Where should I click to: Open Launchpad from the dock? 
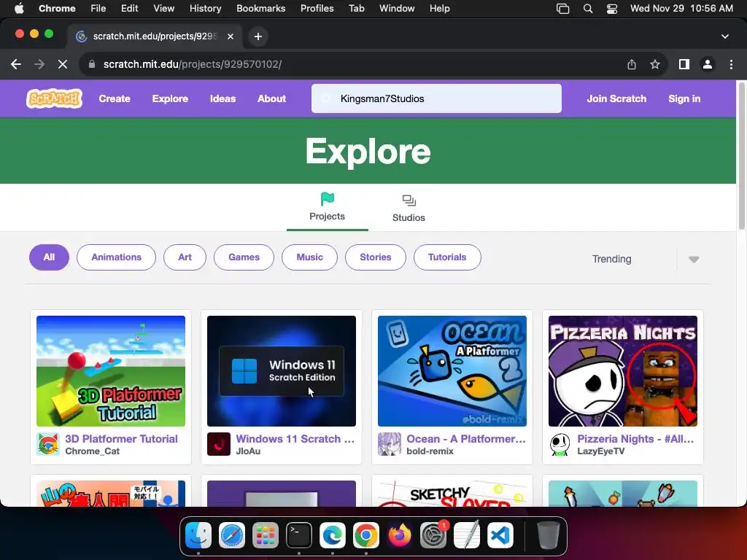click(x=266, y=535)
